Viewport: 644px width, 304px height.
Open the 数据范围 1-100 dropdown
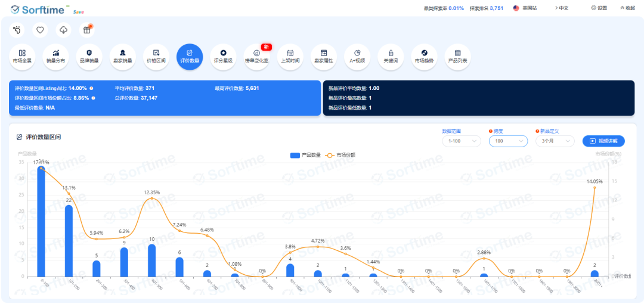pos(461,141)
